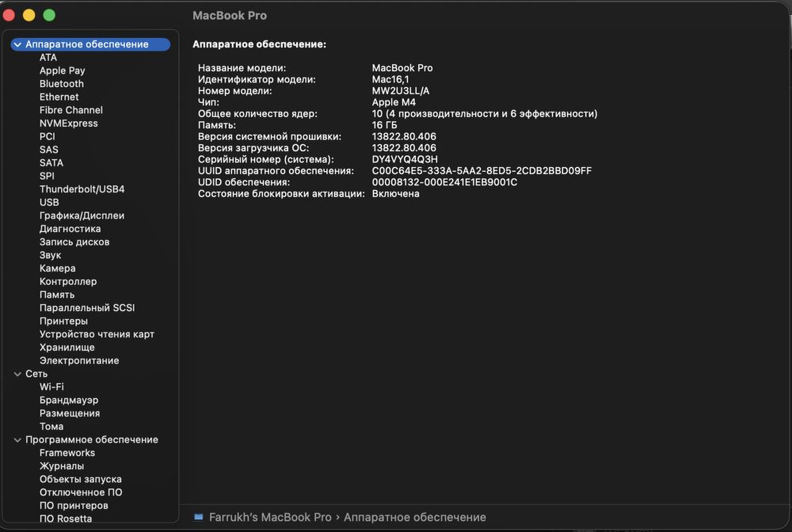This screenshot has height=532, width=792.
Task: Click the memory value 16 ГБ
Action: point(384,125)
